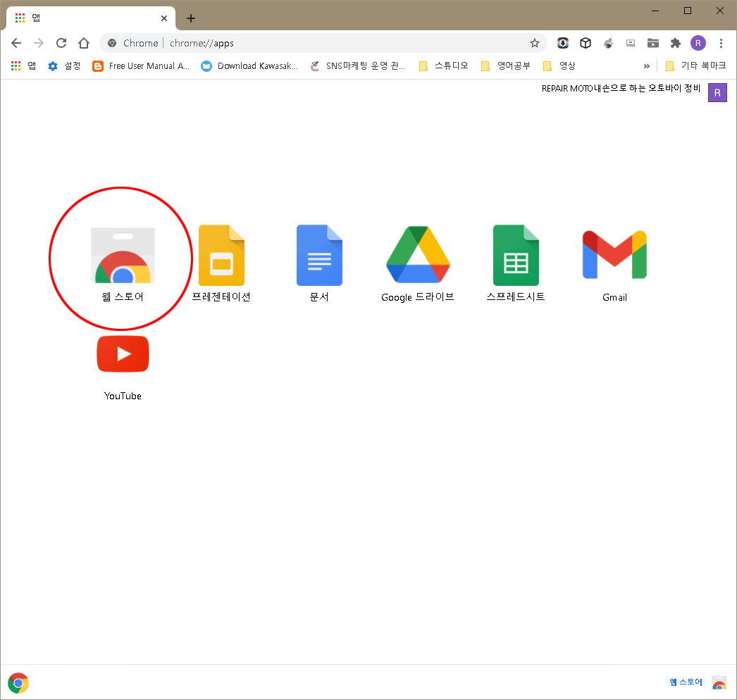
Task: Open the 설정 settings bookmark
Action: (64, 65)
